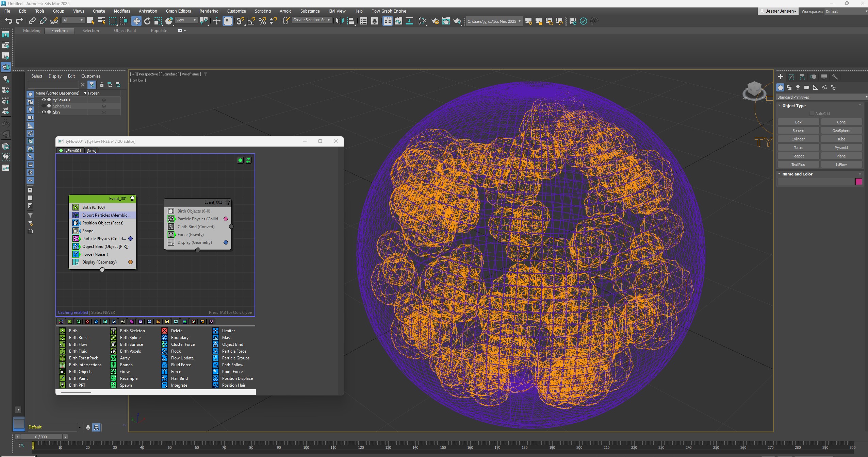Image resolution: width=868 pixels, height=457 pixels.
Task: Click the Lights category icon
Action: pos(798,88)
